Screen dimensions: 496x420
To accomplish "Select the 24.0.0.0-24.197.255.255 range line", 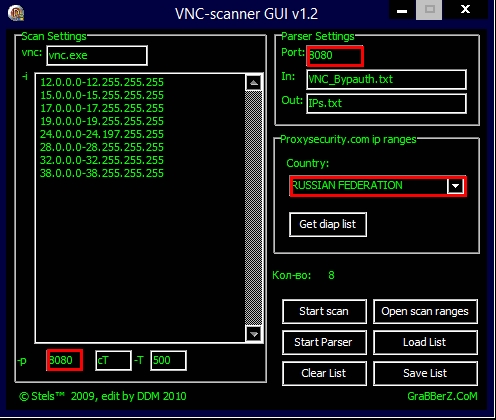I will (x=102, y=134).
